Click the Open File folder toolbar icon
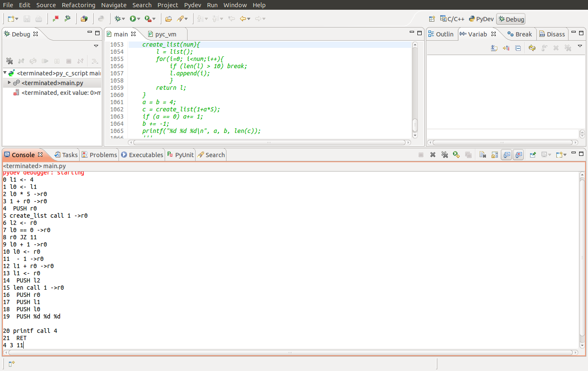The height and width of the screenshot is (371, 588). (168, 19)
